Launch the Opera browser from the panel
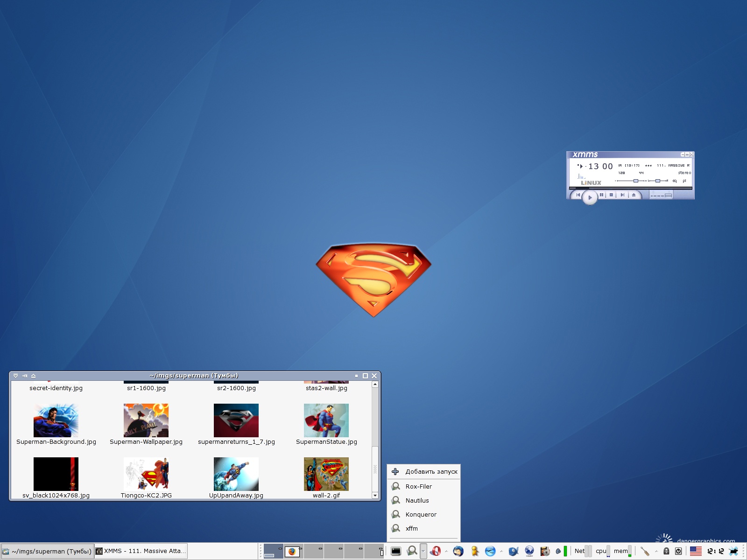Viewport: 747px width, 560px height. [x=435, y=551]
